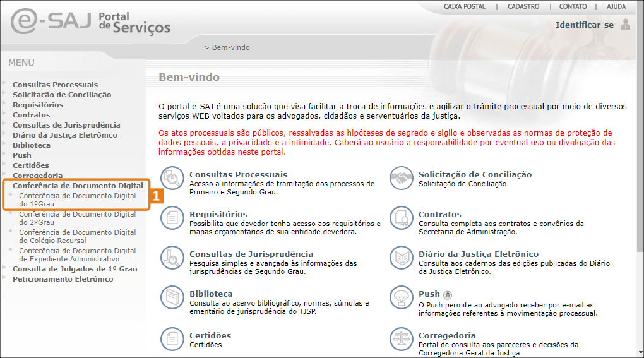Click the Diário da Justiça Eletrônico book icon

pos(402,258)
